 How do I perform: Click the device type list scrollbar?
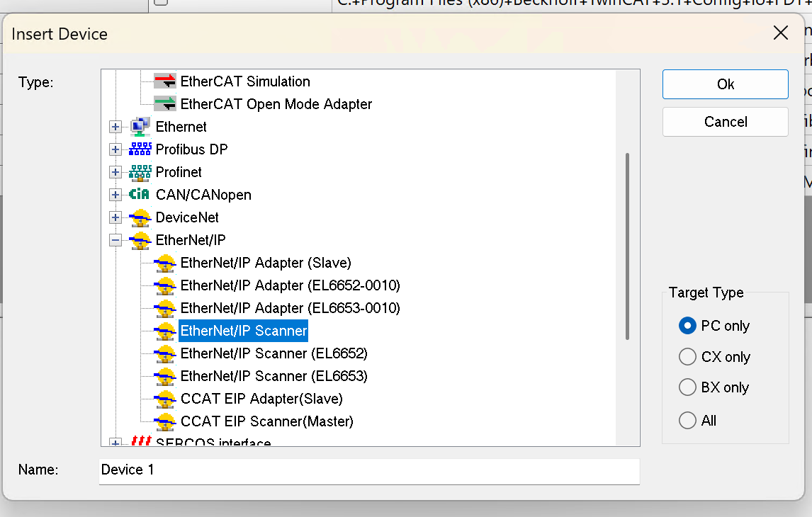[627, 246]
